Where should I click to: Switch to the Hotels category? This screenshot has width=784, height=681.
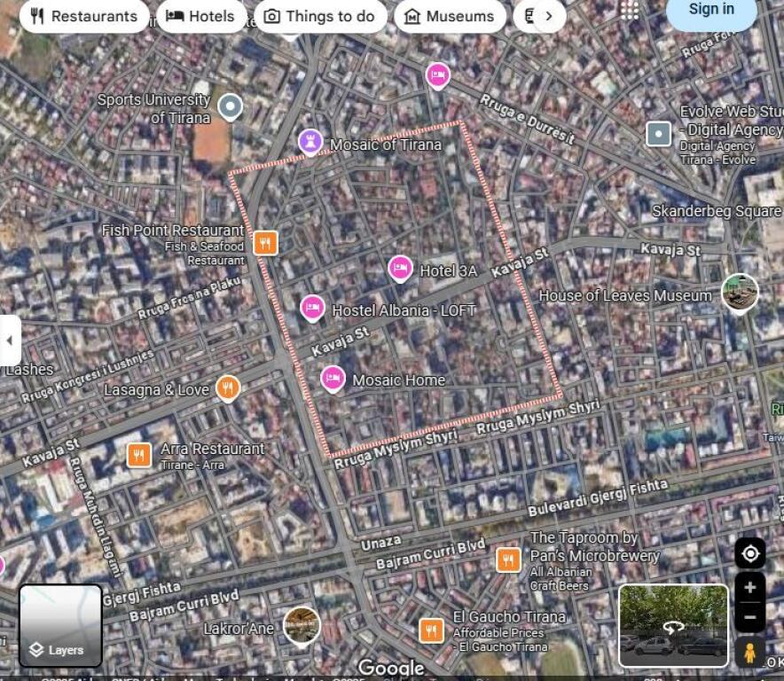pyautogui.click(x=200, y=15)
